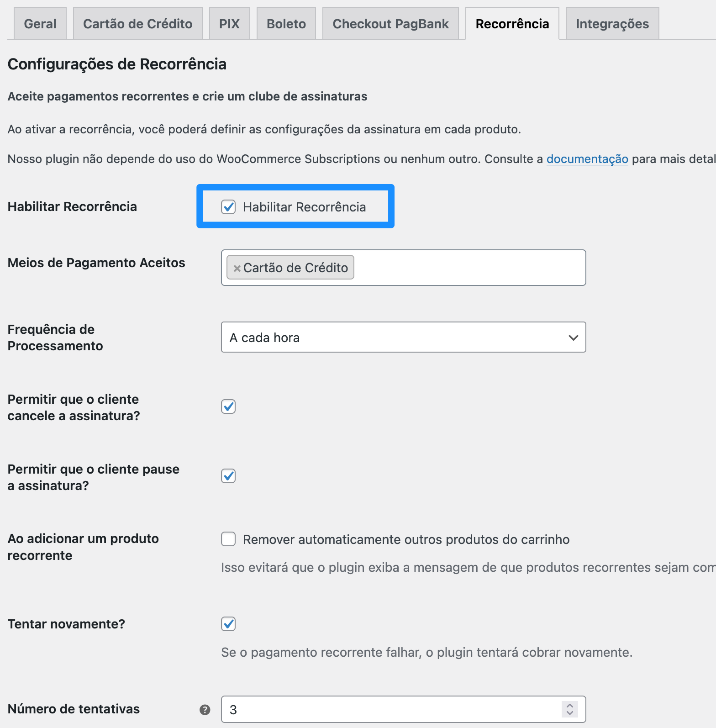Remove the Cartão de Crédito payment tag
Screen dimensions: 716x728
[x=237, y=268]
